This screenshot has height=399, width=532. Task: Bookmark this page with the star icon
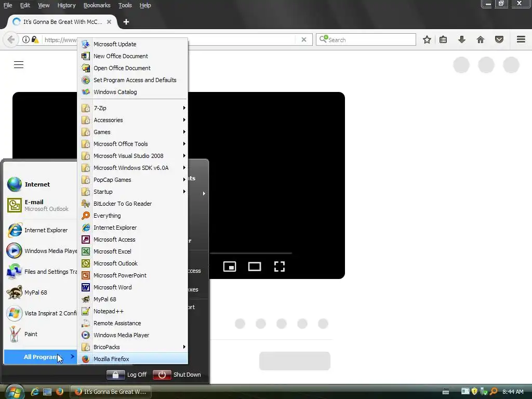coord(427,39)
